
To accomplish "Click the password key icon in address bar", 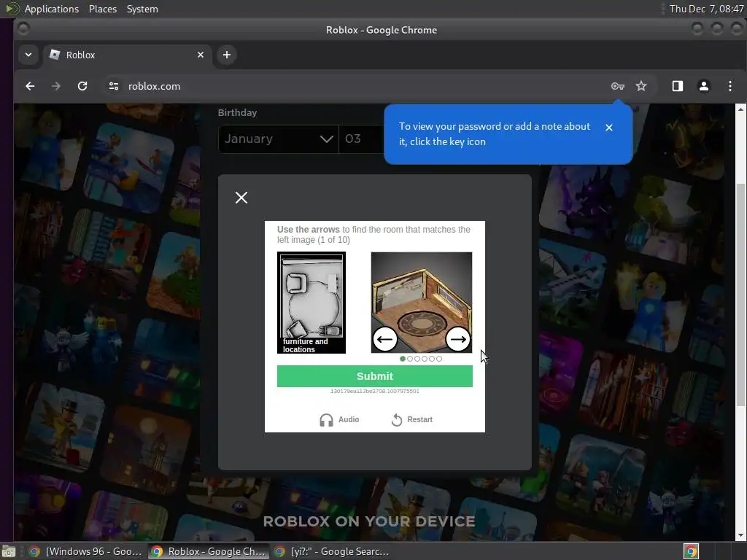I will (617, 86).
